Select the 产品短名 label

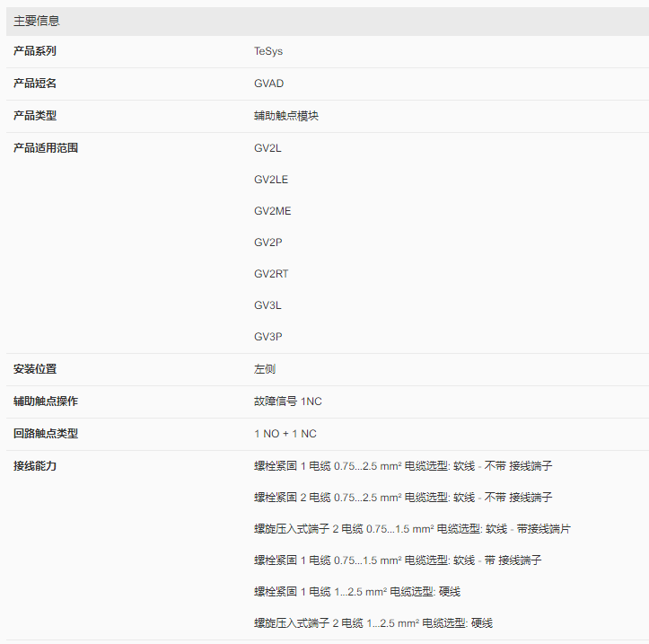point(35,84)
